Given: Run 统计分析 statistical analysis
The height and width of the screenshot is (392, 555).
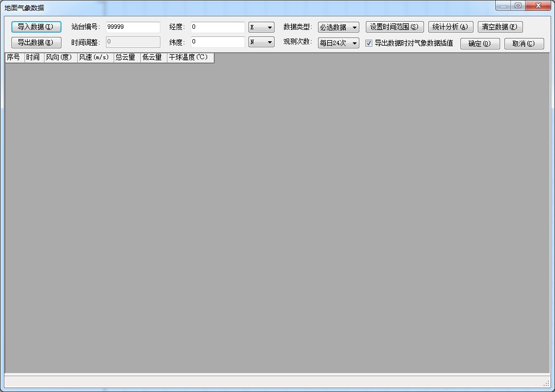Looking at the screenshot, I should pyautogui.click(x=450, y=27).
